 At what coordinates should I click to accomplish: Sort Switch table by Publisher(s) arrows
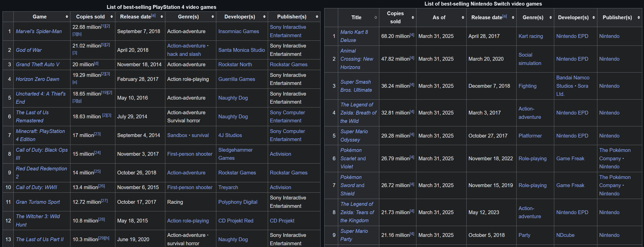coord(638,17)
